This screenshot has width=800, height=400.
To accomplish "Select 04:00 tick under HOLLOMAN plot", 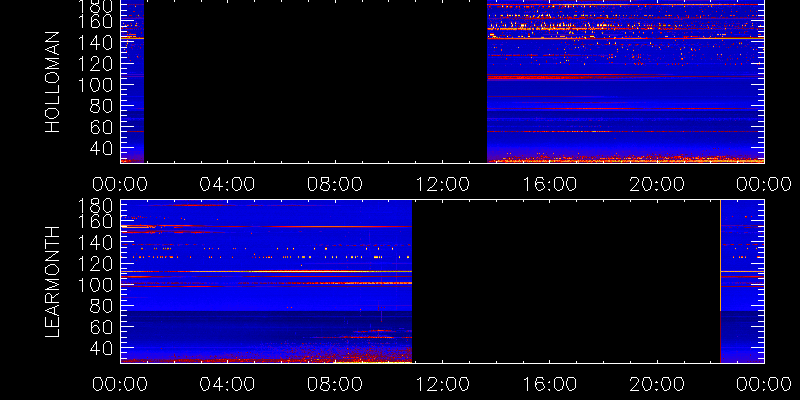I will point(227,184).
